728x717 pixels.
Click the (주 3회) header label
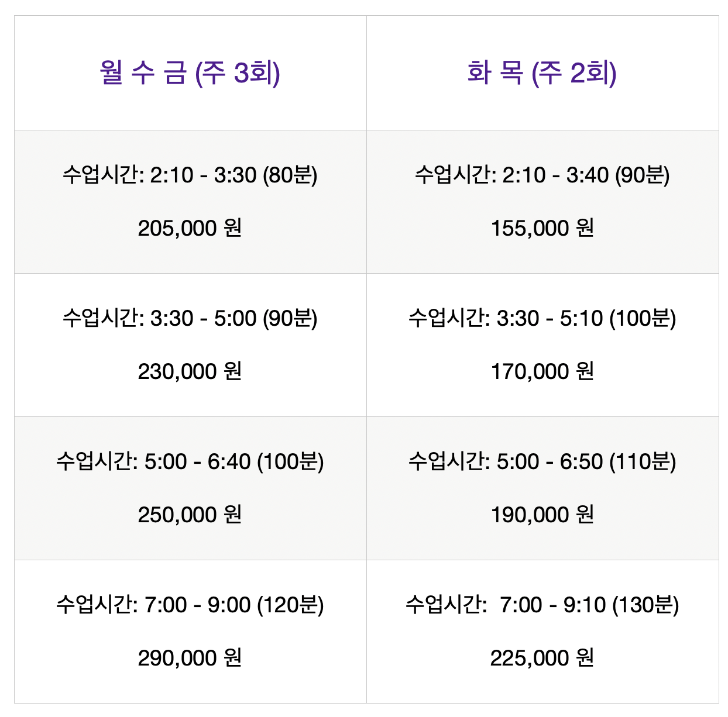238,73
